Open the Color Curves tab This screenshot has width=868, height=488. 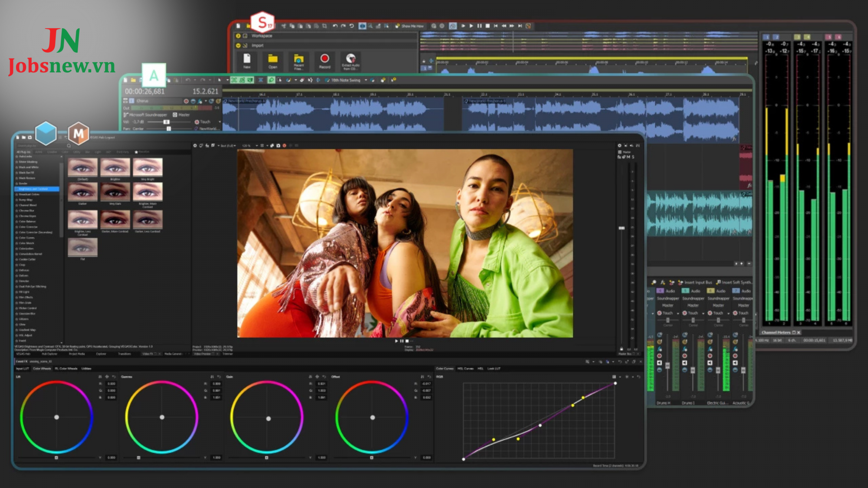pyautogui.click(x=444, y=369)
